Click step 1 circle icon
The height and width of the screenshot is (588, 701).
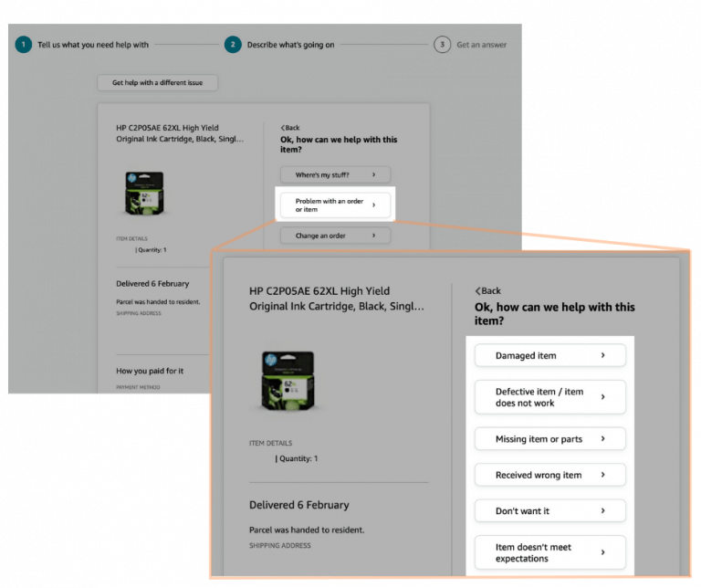coord(23,44)
